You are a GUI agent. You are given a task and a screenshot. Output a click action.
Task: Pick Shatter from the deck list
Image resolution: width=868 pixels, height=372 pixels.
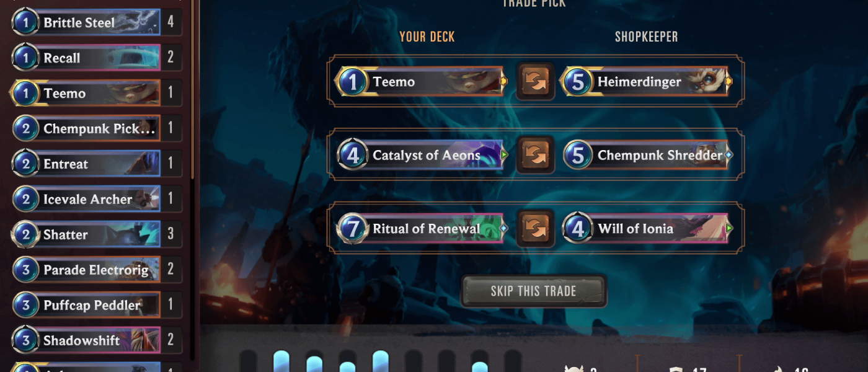point(96,234)
